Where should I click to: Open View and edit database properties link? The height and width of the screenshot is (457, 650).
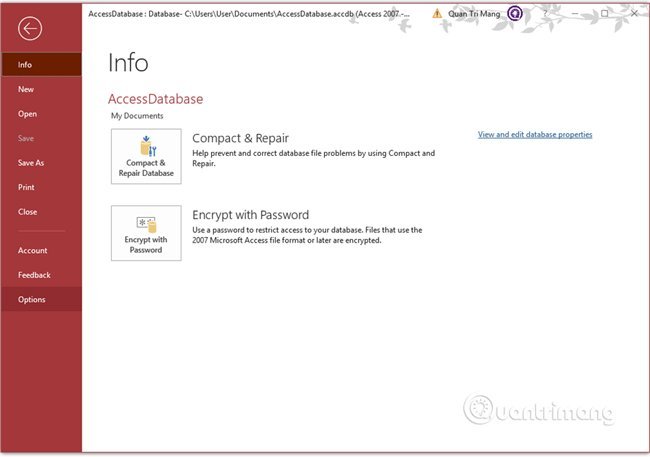pyautogui.click(x=535, y=134)
